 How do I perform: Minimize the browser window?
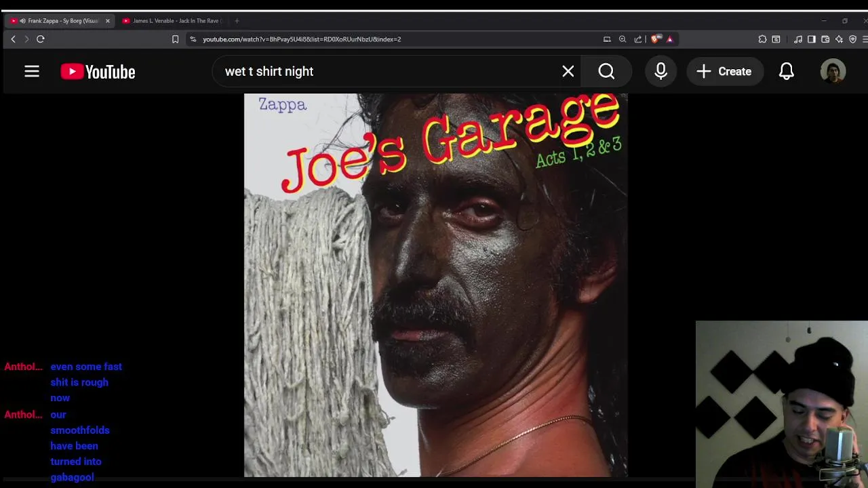point(824,21)
